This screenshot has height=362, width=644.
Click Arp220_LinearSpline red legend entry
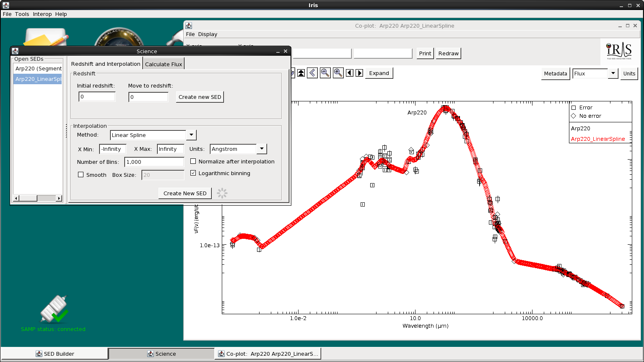click(598, 139)
